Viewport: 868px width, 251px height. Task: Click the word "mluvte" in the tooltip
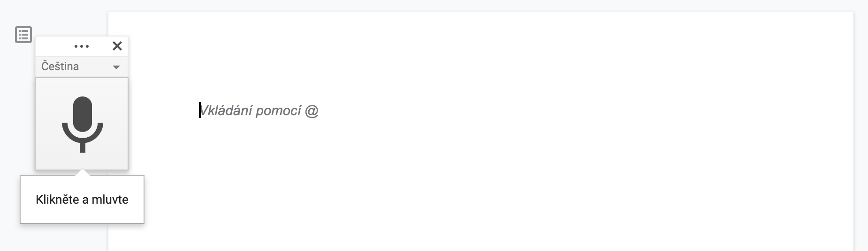coord(110,199)
